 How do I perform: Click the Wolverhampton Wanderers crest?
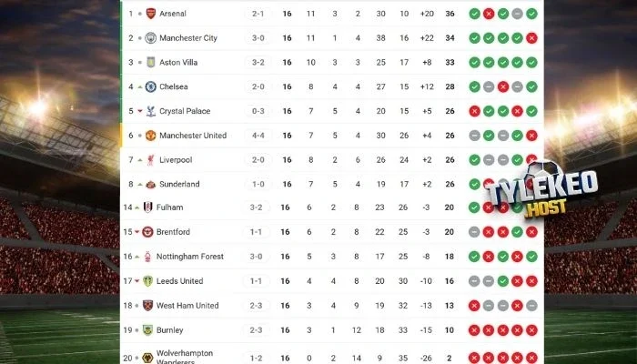tap(150, 356)
